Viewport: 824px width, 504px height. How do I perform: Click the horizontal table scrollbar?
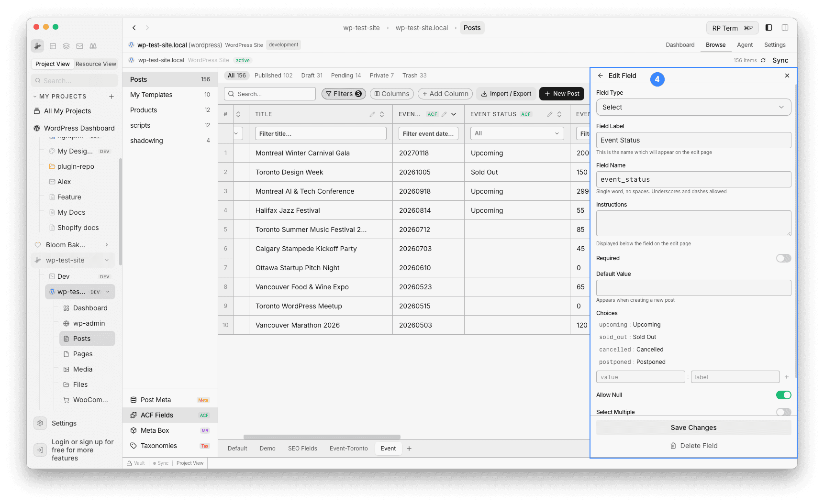322,437
